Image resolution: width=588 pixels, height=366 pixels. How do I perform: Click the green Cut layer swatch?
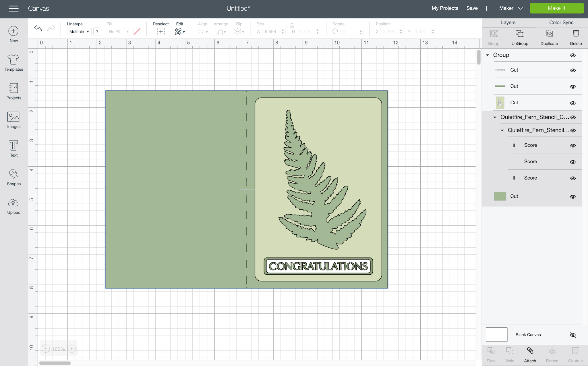(500, 196)
